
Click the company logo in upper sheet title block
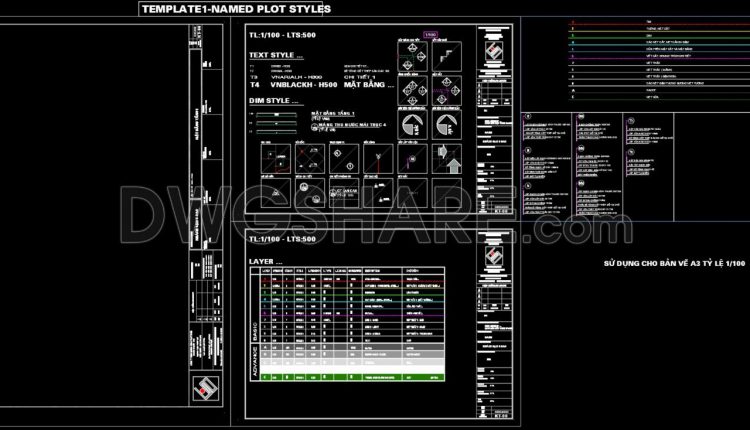tap(494, 52)
